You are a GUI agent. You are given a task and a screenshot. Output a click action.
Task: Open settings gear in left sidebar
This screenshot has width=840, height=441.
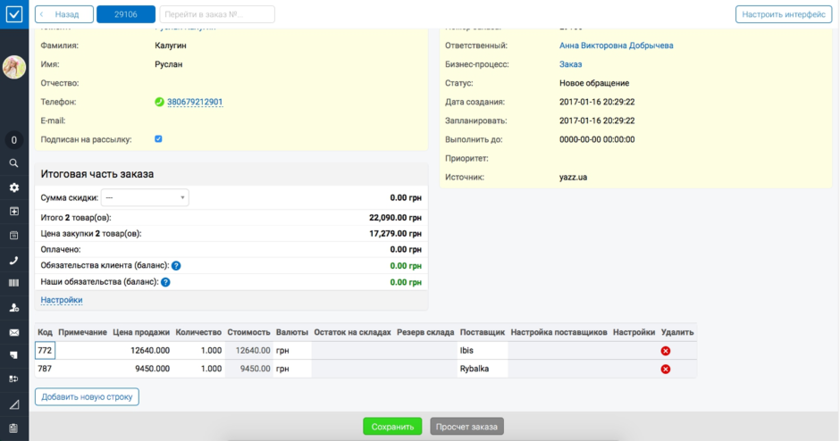click(14, 187)
